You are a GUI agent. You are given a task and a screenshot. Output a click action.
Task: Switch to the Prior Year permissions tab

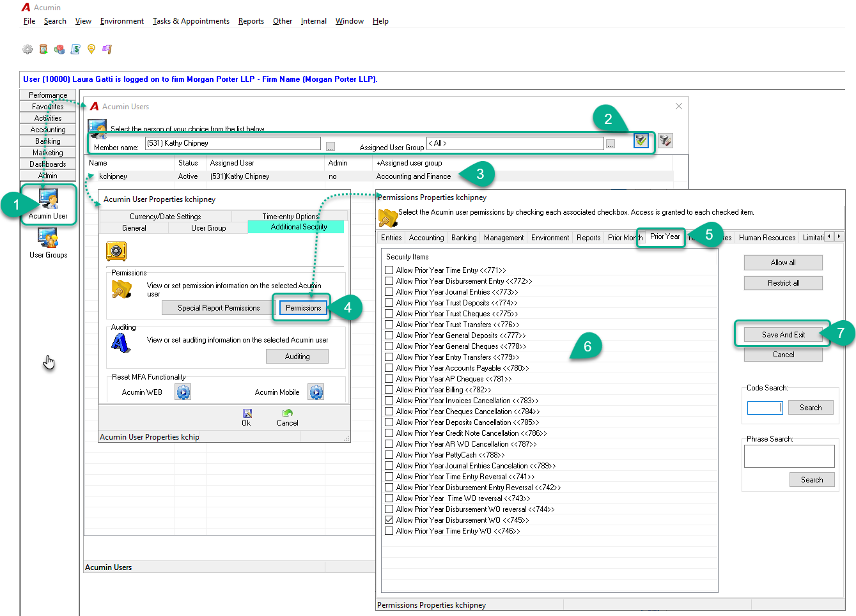coord(665,236)
